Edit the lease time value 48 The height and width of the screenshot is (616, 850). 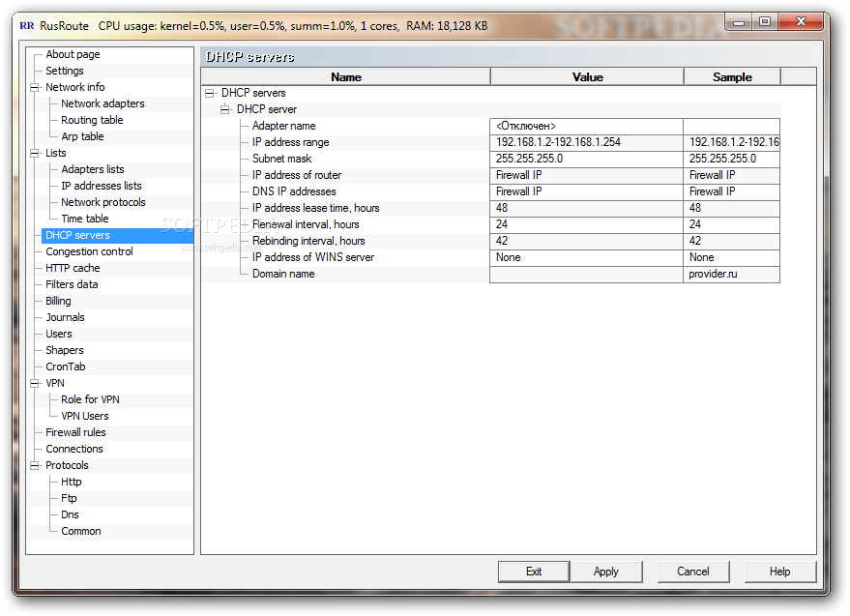(586, 208)
